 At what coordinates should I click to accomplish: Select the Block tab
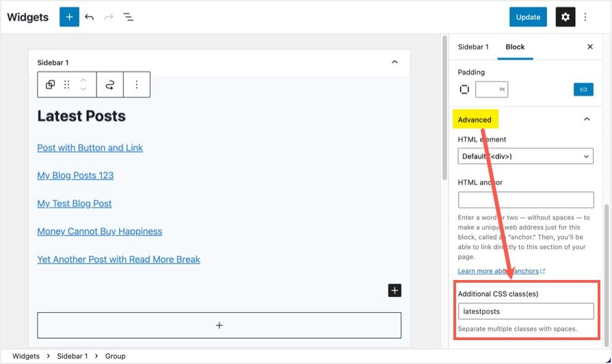515,46
